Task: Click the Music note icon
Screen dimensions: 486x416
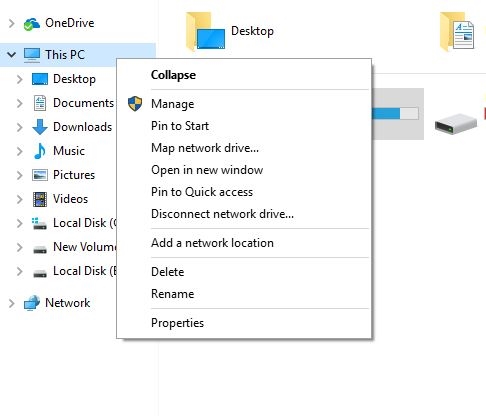Action: [40, 151]
